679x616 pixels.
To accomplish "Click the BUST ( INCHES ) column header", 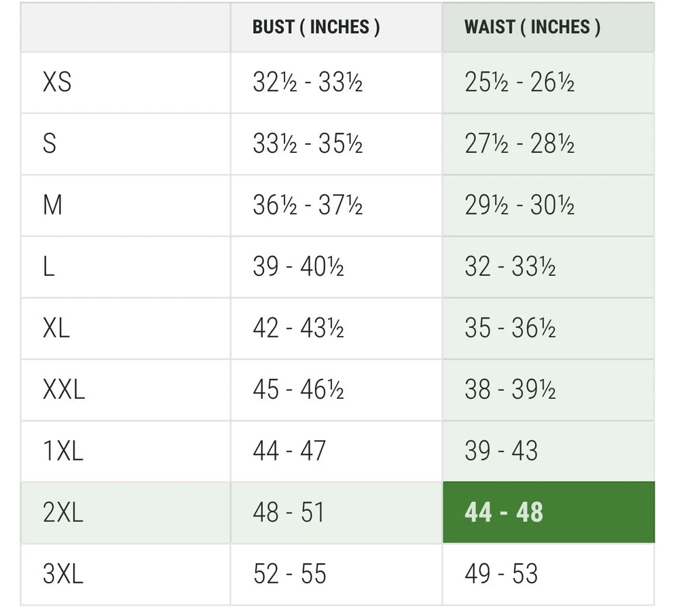I will click(316, 27).
